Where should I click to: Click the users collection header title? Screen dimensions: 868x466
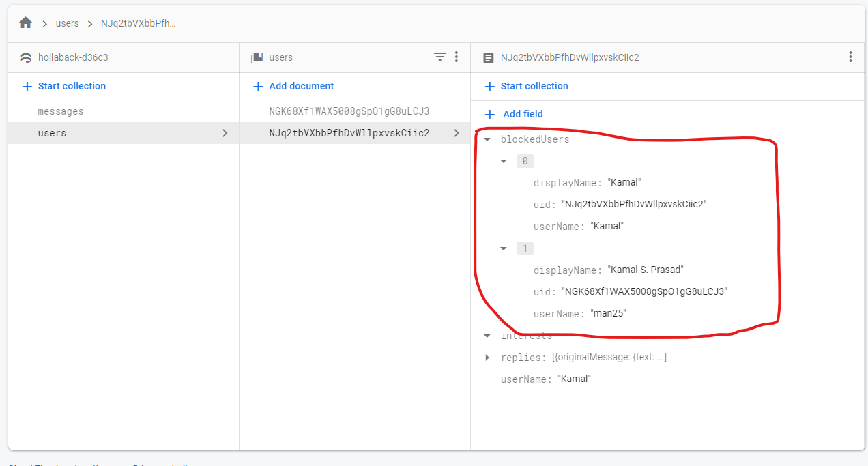pyautogui.click(x=281, y=57)
